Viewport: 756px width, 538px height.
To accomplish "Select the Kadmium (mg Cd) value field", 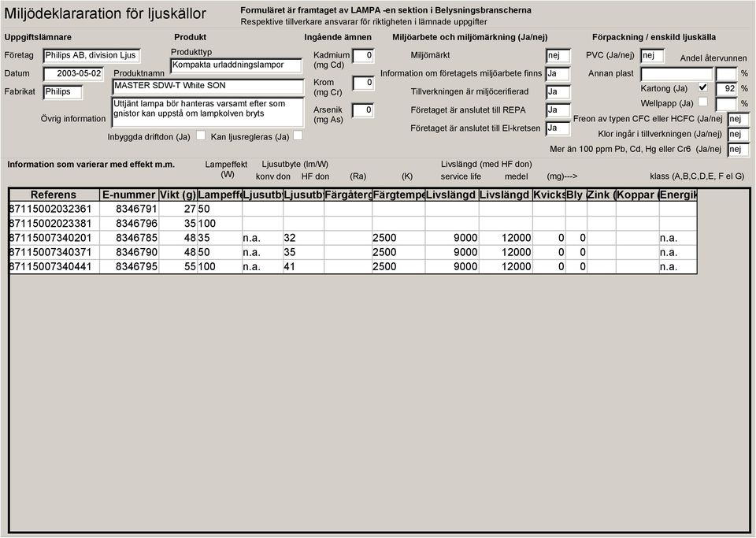I will coord(363,56).
